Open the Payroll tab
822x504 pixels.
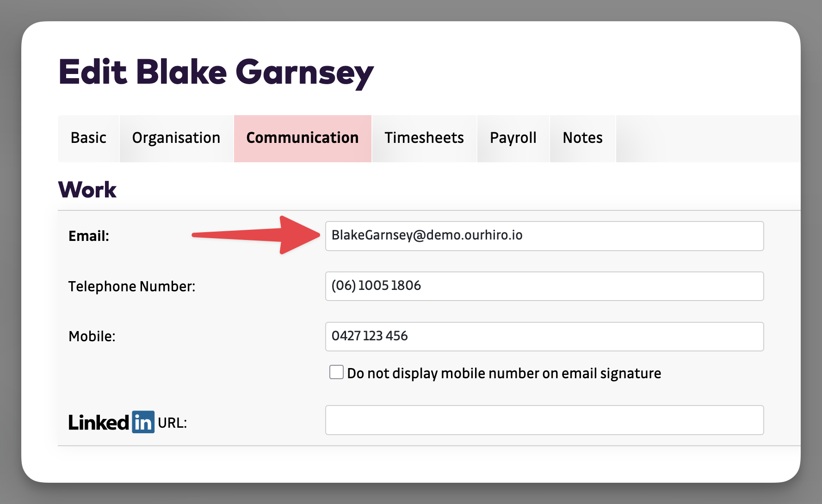tap(513, 138)
